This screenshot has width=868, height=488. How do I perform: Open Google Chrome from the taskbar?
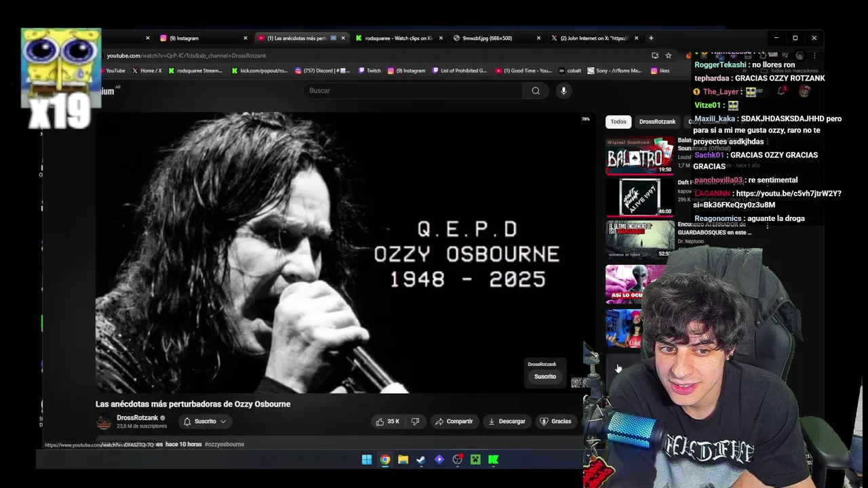pyautogui.click(x=385, y=460)
